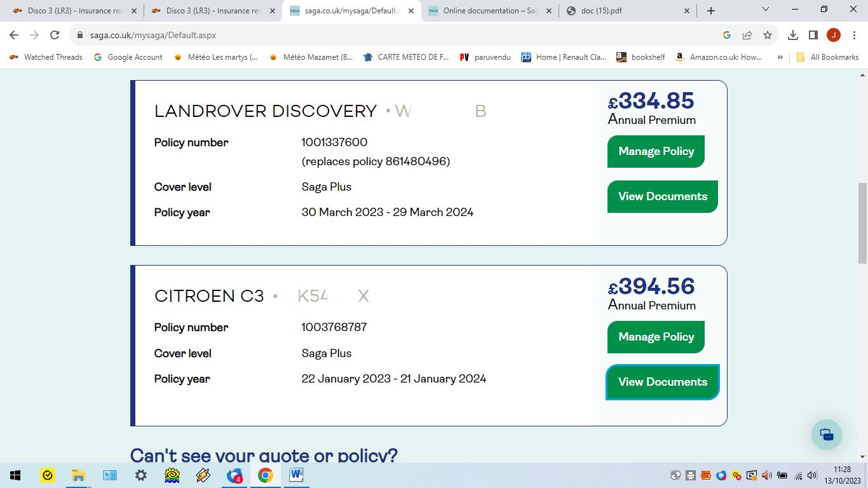Image resolution: width=868 pixels, height=488 pixels.
Task: Open Watched Threads bookmark
Action: 46,57
